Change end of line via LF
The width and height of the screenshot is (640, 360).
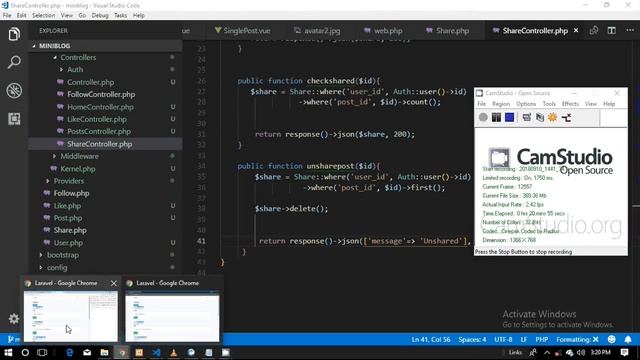(x=524, y=340)
